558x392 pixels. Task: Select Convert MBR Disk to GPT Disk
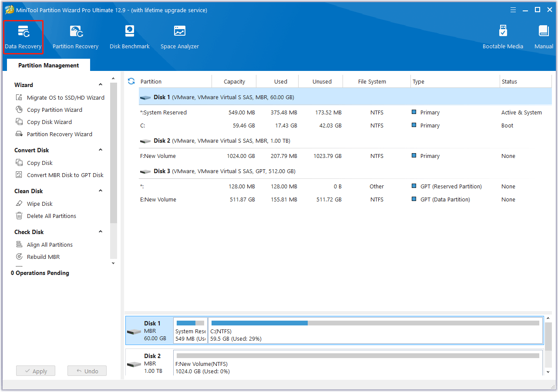click(x=60, y=175)
